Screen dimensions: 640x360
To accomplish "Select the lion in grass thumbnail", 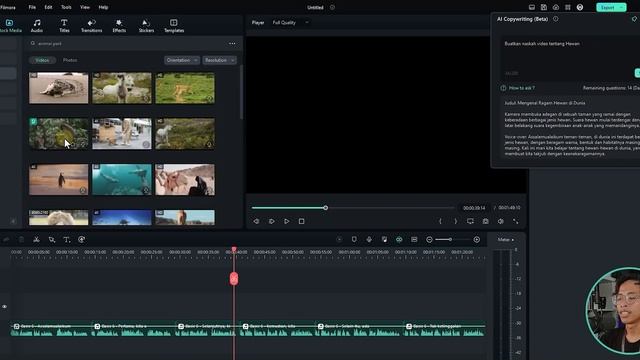I will coord(185,88).
